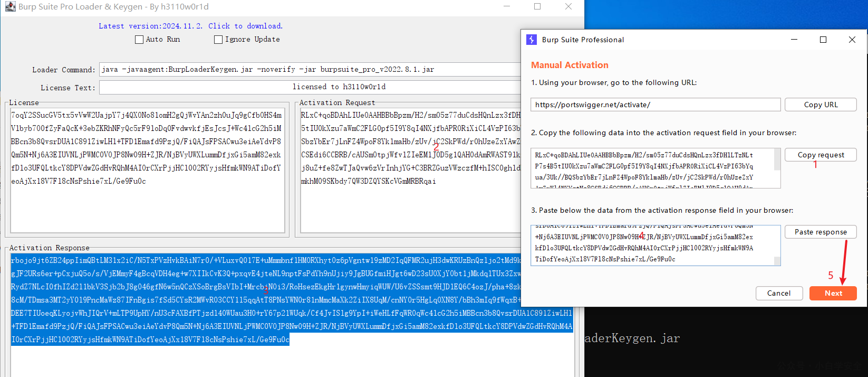Click the orange Next button
The height and width of the screenshot is (377, 868).
(833, 293)
